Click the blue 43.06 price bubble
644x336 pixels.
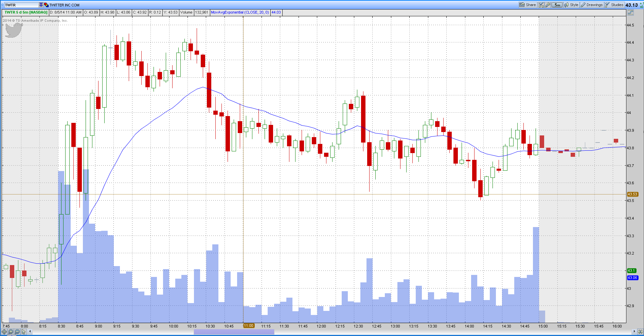[x=632, y=278]
